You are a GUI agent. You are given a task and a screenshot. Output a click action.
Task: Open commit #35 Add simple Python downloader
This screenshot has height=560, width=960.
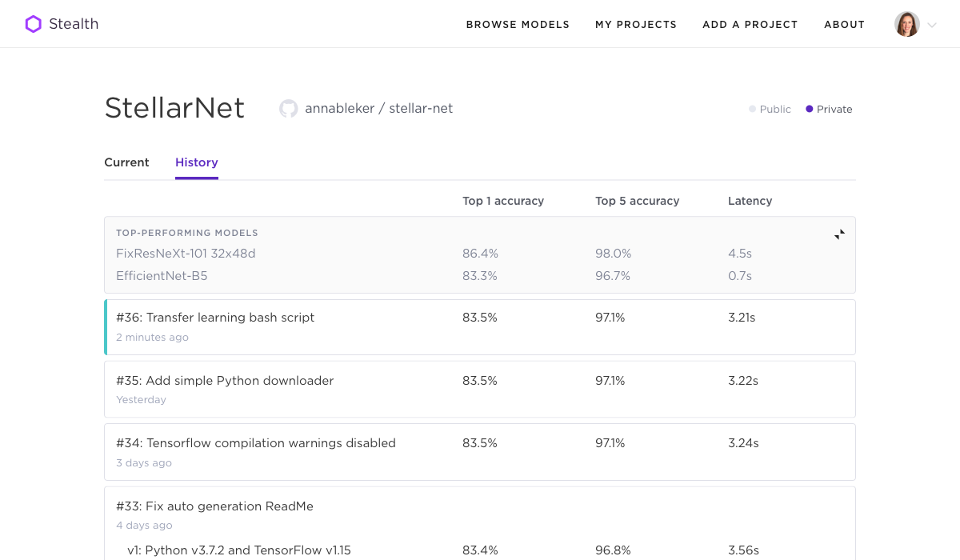225,381
